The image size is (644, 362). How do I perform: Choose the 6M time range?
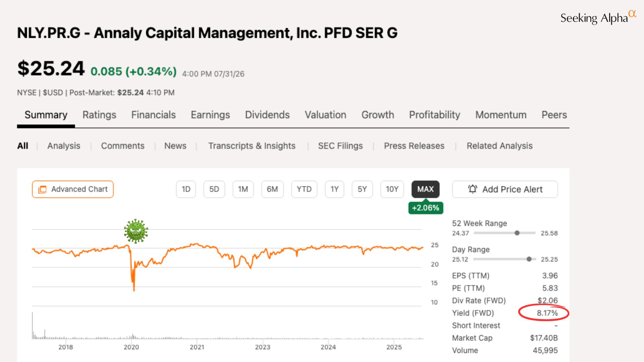click(272, 189)
